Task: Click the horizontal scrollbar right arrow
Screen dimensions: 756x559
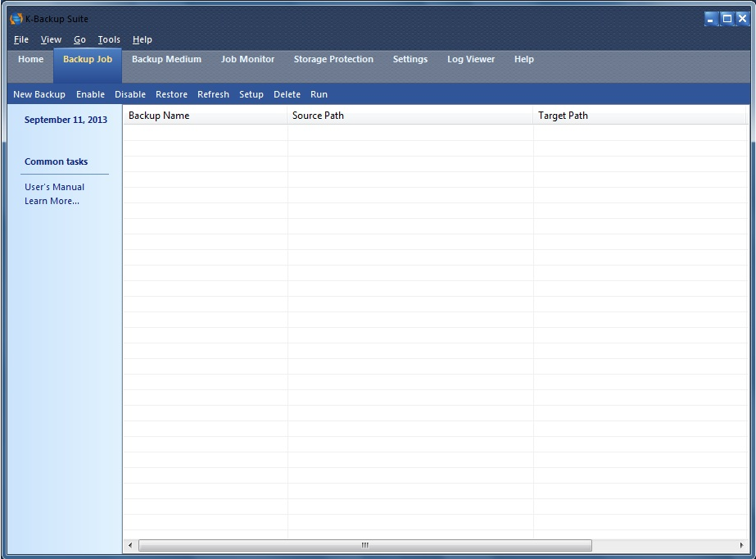Action: (x=741, y=545)
